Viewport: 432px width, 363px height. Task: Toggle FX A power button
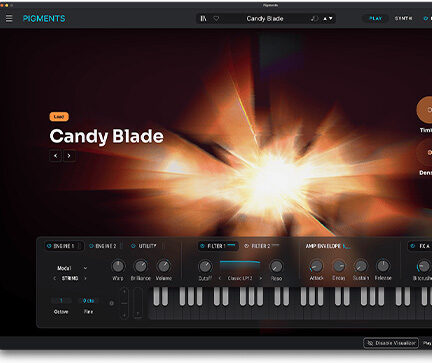point(413,246)
